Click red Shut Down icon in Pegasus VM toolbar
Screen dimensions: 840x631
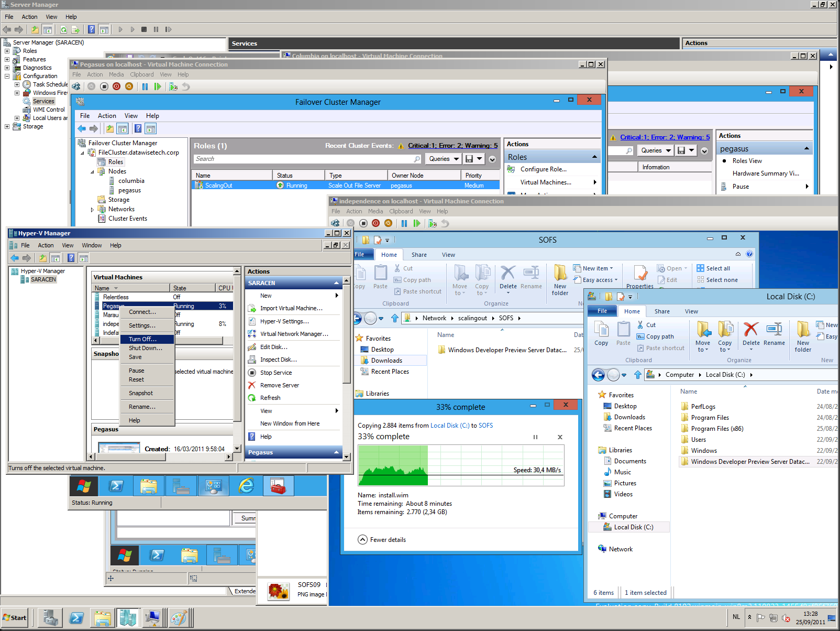(x=116, y=86)
